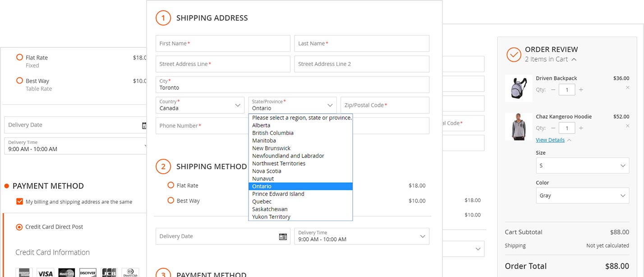644x277 pixels.
Task: Open the Size dropdown for the hoodie
Action: pyautogui.click(x=582, y=166)
